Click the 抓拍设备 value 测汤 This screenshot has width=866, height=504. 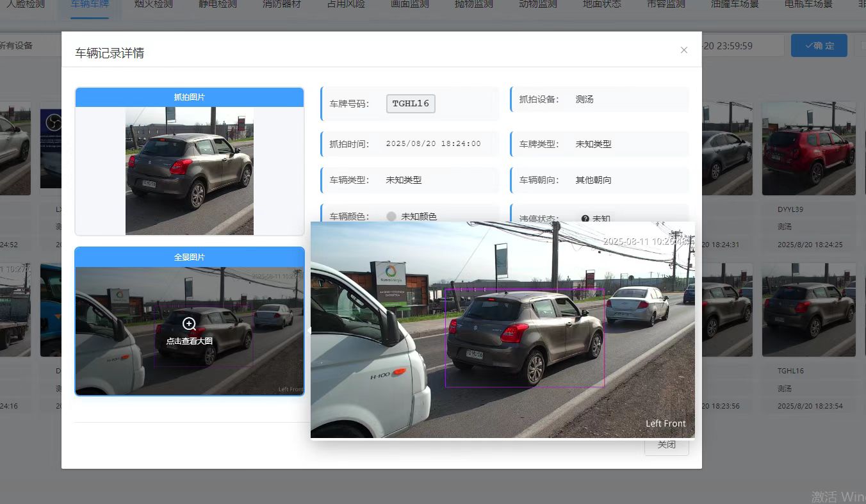pos(584,99)
